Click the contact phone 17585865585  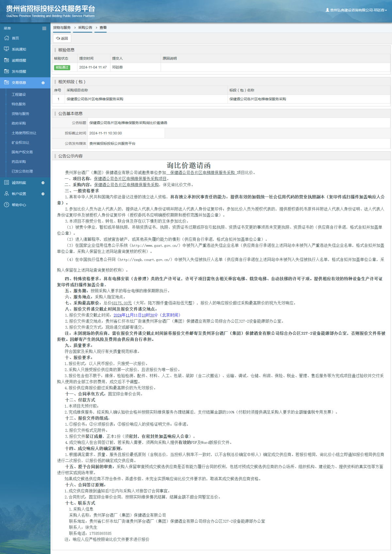pos(100,533)
